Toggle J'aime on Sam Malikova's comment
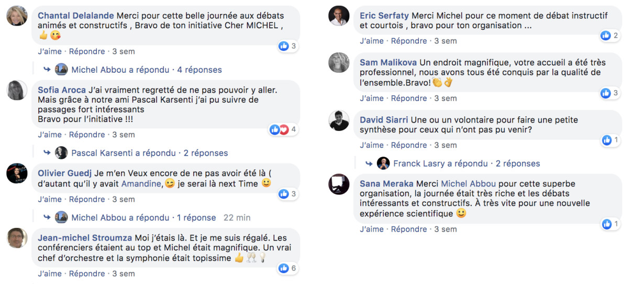Image resolution: width=644 pixels, height=284 pixels. pyautogui.click(x=372, y=98)
